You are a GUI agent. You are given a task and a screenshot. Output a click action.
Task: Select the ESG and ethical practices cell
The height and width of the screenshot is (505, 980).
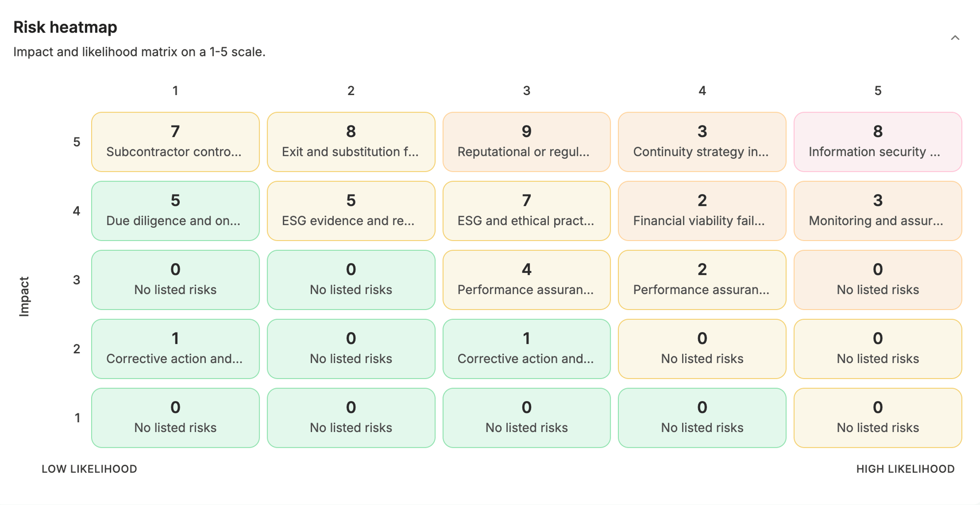[x=527, y=211]
